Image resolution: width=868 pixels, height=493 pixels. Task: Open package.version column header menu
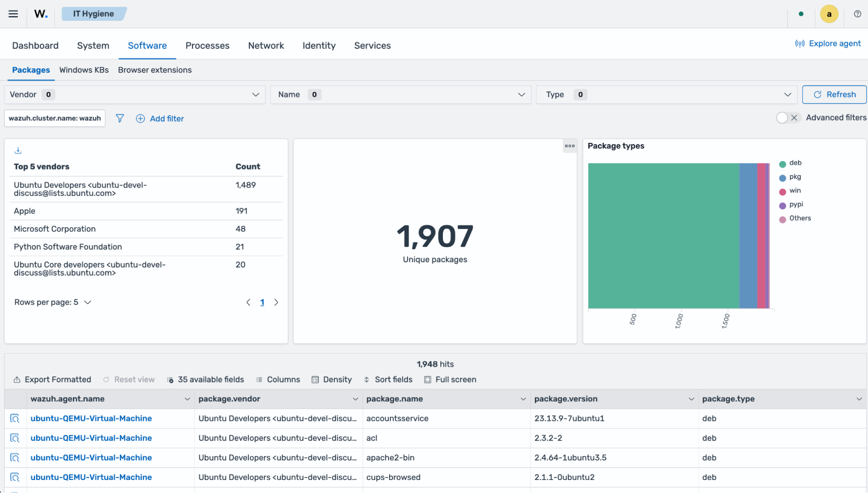click(691, 399)
